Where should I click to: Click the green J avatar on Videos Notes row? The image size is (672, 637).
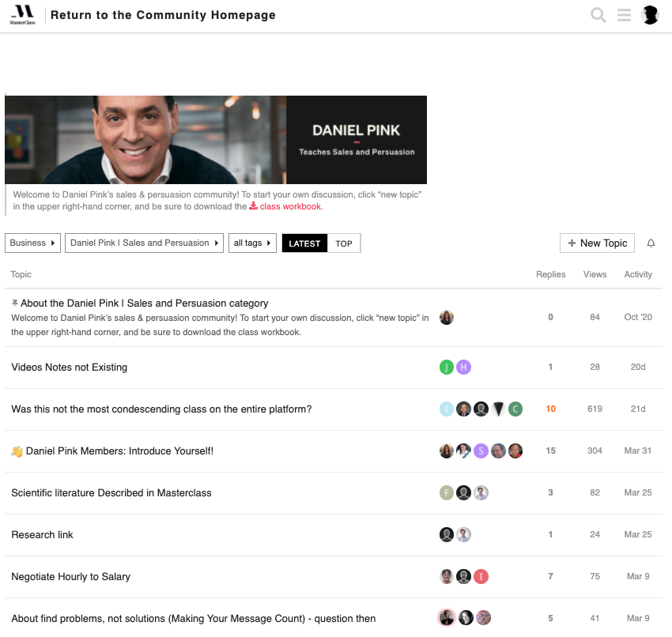[446, 367]
